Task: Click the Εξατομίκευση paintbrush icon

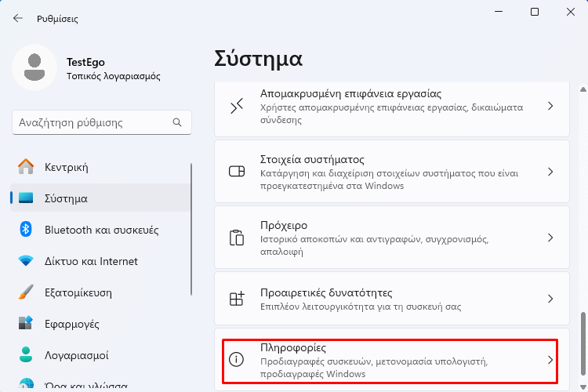Action: (26, 292)
